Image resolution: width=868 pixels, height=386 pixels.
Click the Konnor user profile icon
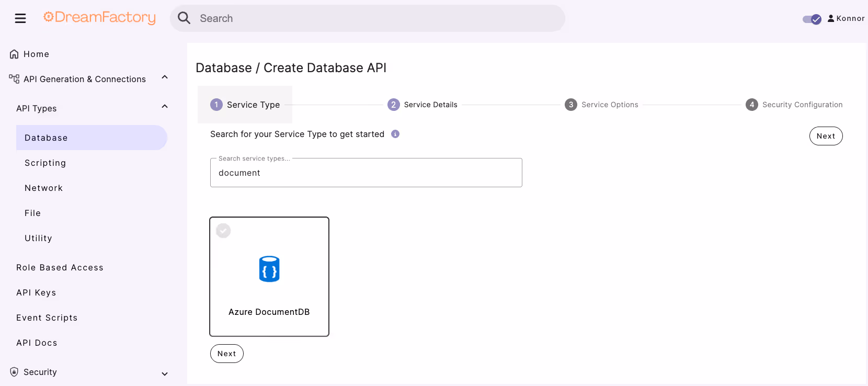(x=831, y=18)
